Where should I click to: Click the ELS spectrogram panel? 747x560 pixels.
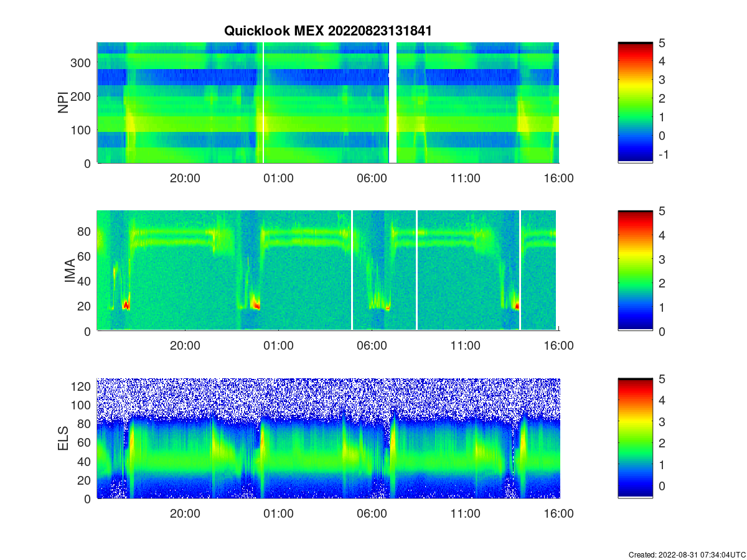328,439
